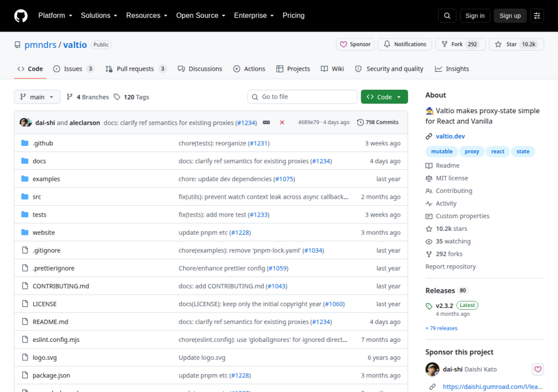The image size is (558, 392).
Task: Click Daishi Kato's avatar in Sponsor section
Action: tap(432, 369)
